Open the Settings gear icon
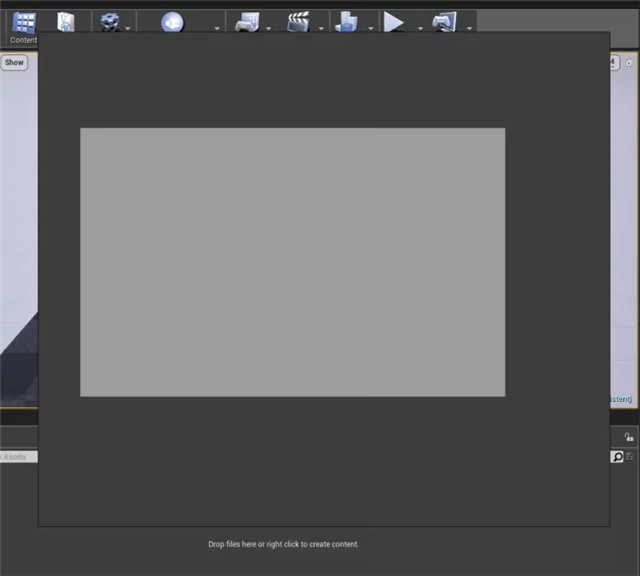Image resolution: width=640 pixels, height=576 pixels. click(110, 22)
